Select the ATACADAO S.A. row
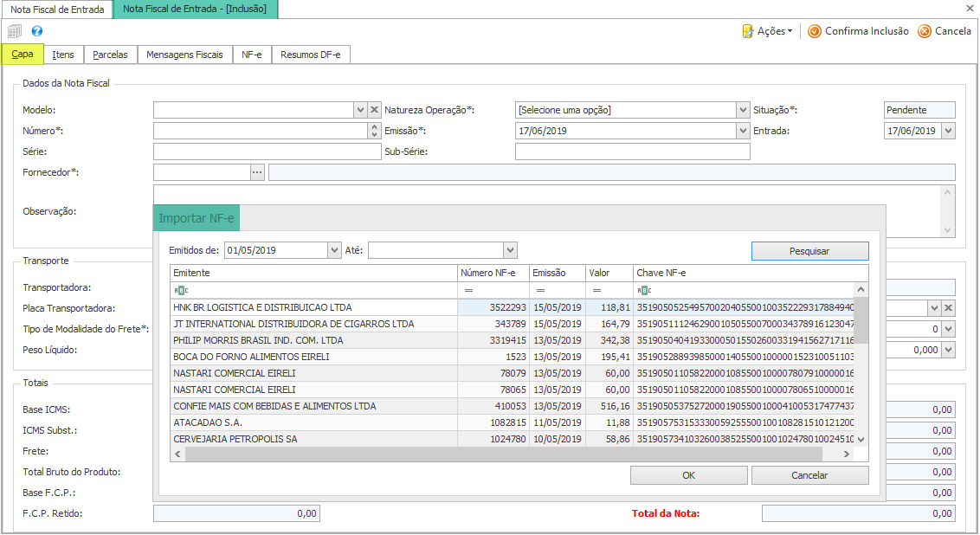 (x=313, y=422)
